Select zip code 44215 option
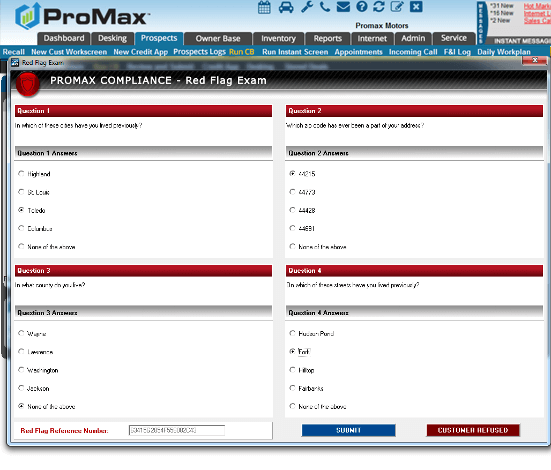 (292, 173)
